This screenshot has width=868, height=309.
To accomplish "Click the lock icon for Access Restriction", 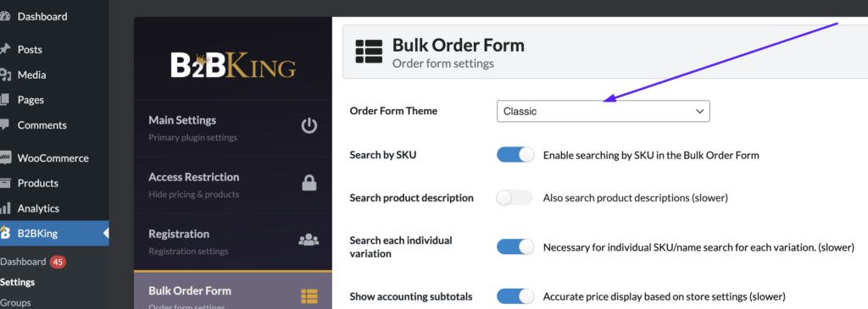I will 309,183.
